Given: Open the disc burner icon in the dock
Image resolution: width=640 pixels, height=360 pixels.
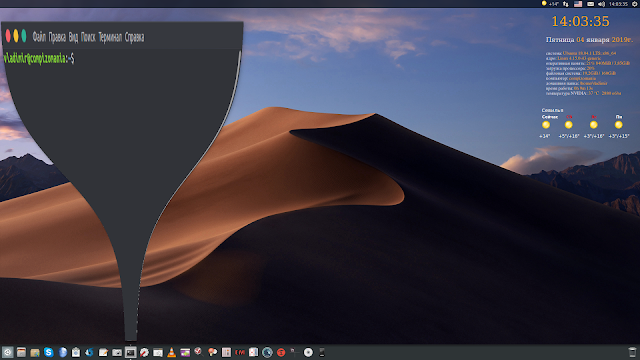Looking at the screenshot, I should point(308,352).
